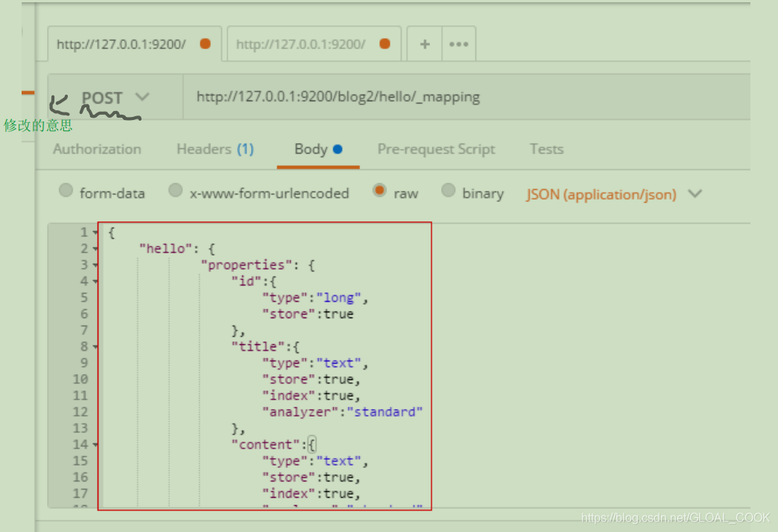Screen dimensions: 778x532
Task: Click the "standard" analyzer value on line 12
Action: 385,412
